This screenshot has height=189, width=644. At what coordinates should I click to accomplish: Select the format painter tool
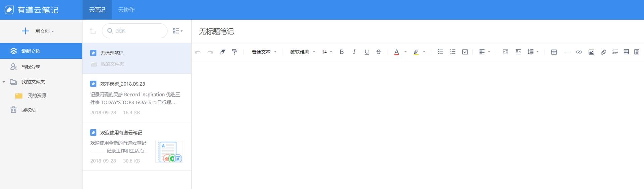coord(235,52)
